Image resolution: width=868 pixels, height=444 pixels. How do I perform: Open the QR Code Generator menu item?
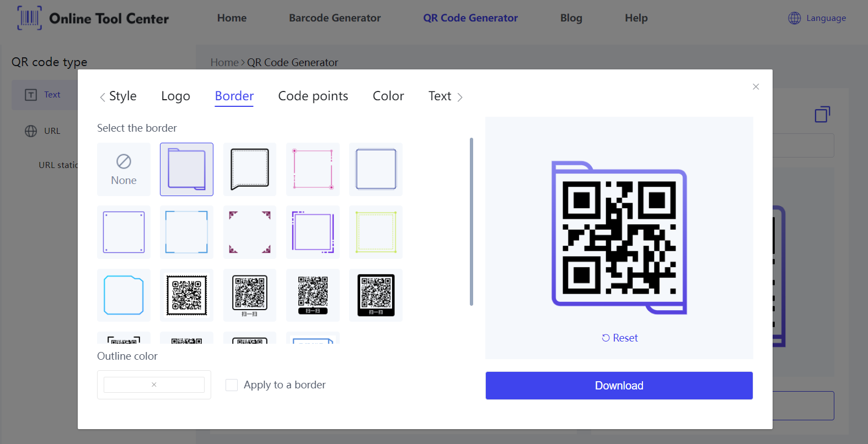coord(470,18)
